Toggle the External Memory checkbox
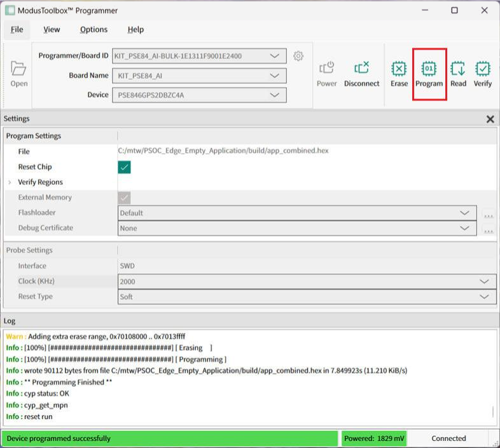The image size is (500, 448). click(124, 198)
